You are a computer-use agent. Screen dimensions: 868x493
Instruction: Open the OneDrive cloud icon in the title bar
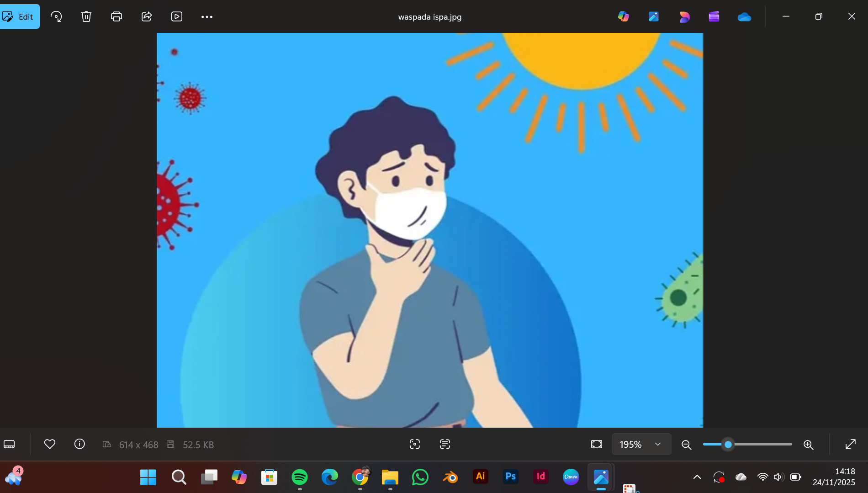pos(744,17)
